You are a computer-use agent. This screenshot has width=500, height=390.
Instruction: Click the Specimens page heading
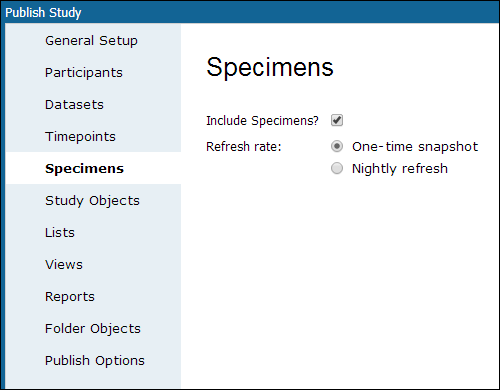point(270,68)
